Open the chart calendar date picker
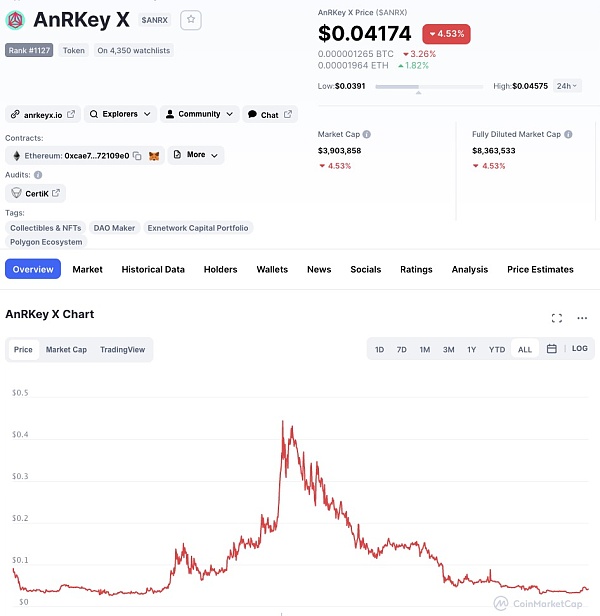Viewport: 600px width, 616px height. pos(551,349)
